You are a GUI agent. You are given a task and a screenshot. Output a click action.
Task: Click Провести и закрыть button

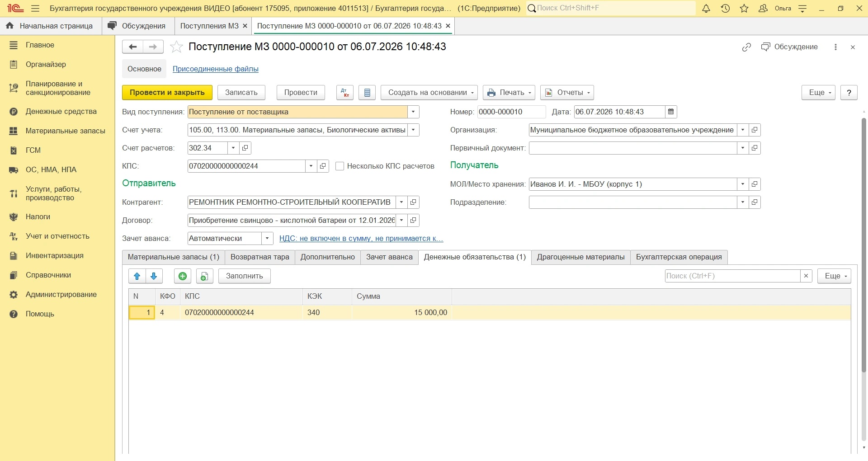(x=167, y=93)
